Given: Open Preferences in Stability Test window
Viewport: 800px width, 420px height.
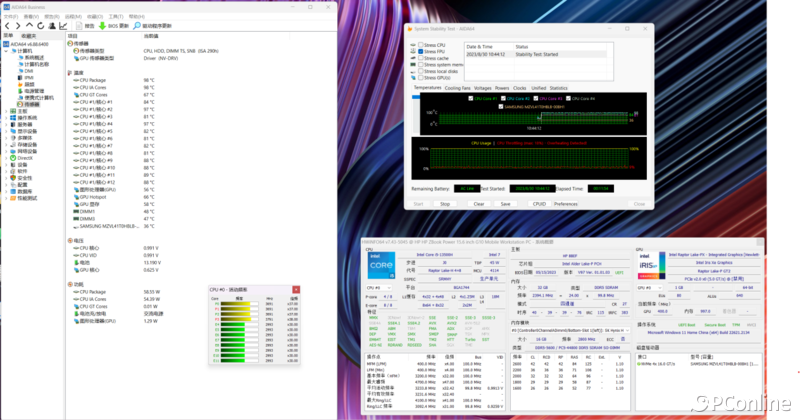Looking at the screenshot, I should [566, 204].
